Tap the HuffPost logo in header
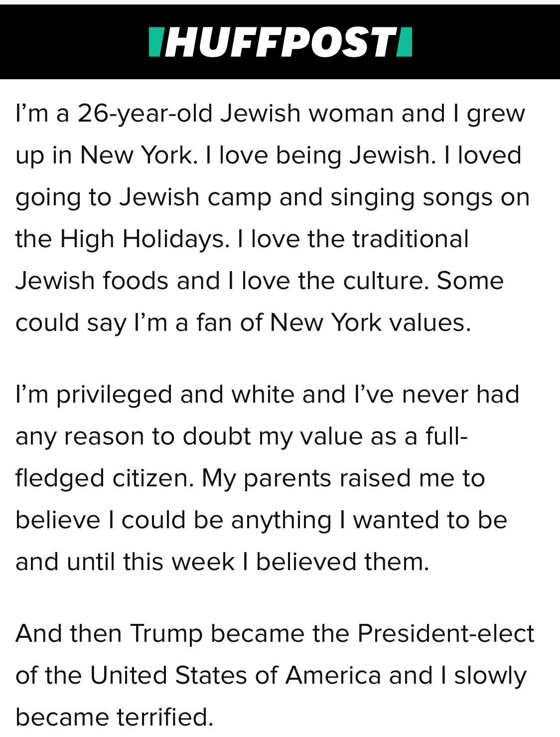 280,42
